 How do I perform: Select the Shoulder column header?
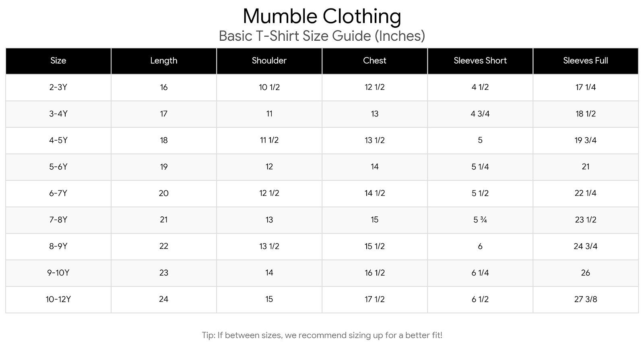[269, 61]
